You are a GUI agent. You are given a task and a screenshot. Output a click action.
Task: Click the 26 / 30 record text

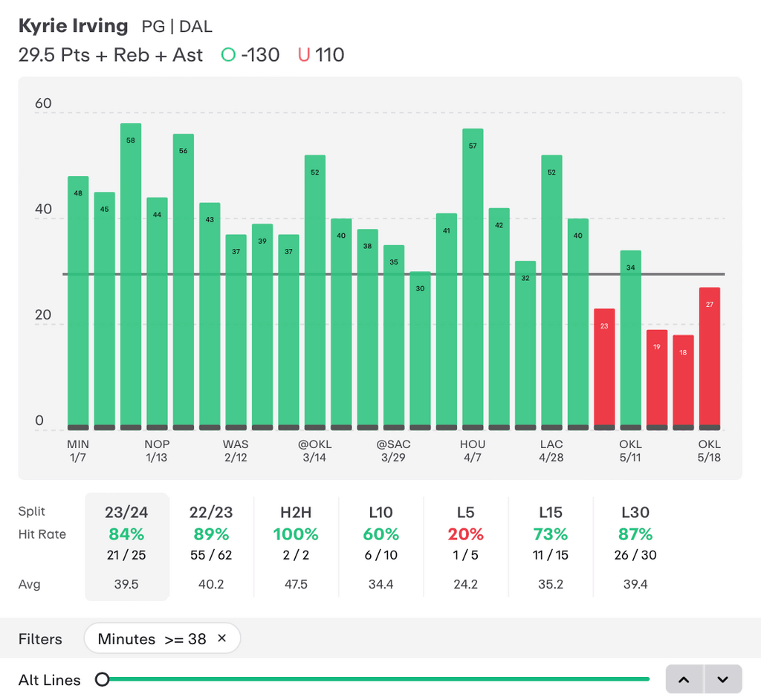pyautogui.click(x=635, y=555)
